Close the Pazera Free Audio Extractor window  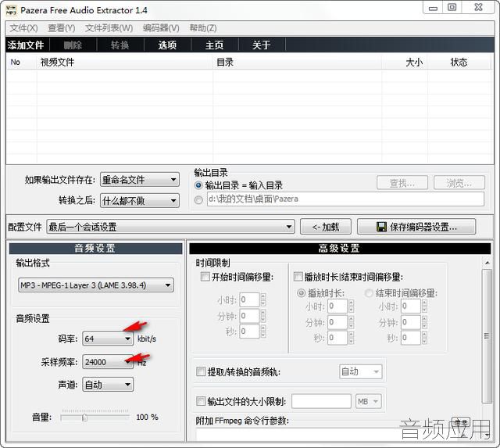click(478, 7)
